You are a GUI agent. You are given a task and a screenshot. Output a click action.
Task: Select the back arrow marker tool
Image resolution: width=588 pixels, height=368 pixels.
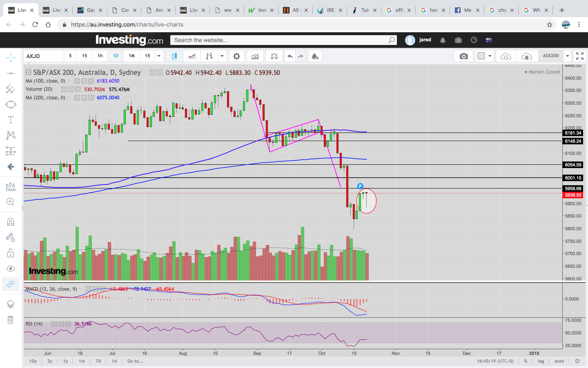coord(10,167)
